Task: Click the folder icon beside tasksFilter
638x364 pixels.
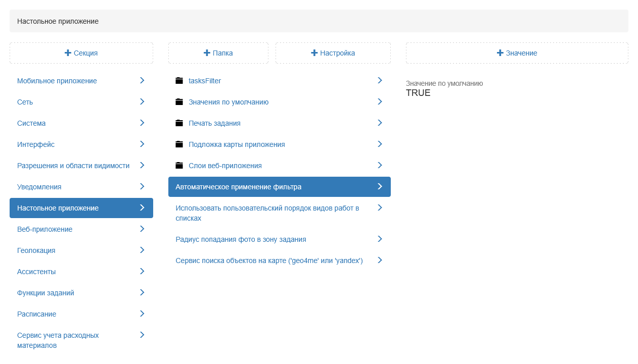Action: click(179, 81)
